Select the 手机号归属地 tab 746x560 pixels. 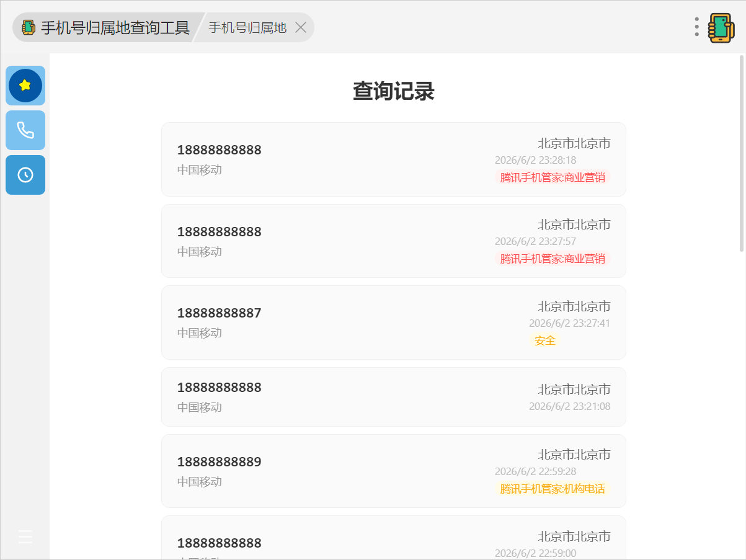tap(247, 27)
